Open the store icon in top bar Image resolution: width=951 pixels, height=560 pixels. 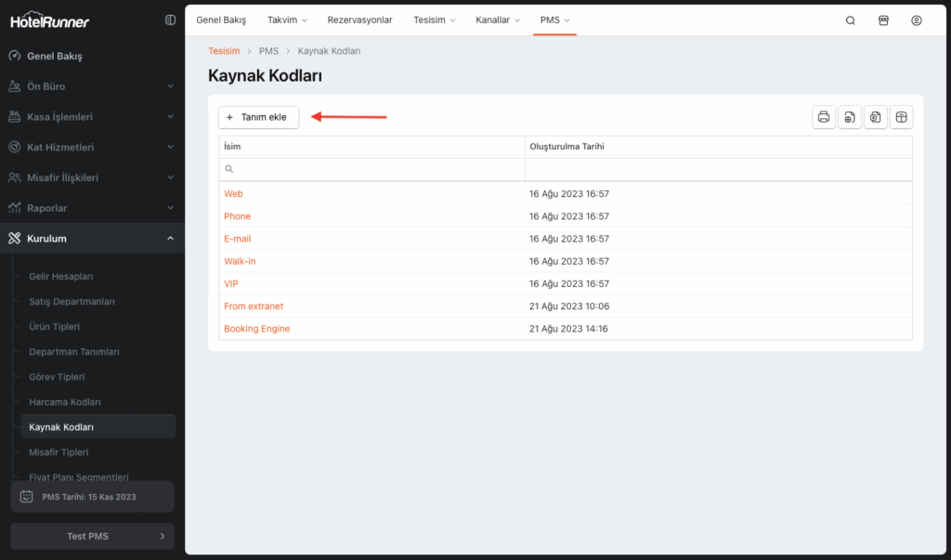(x=883, y=20)
